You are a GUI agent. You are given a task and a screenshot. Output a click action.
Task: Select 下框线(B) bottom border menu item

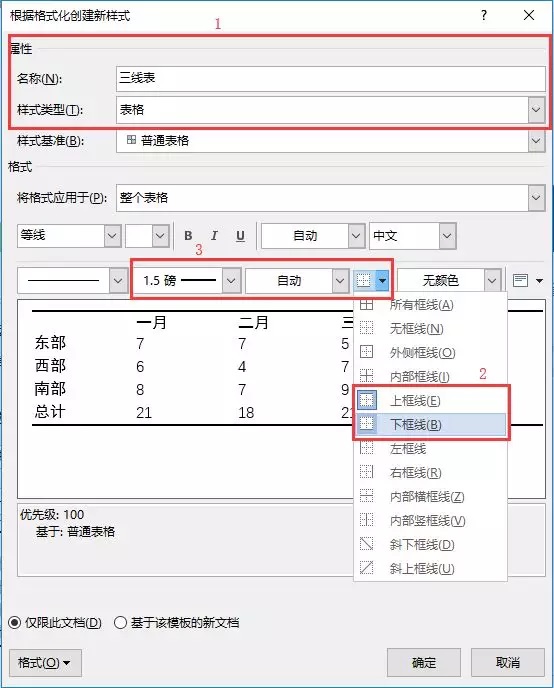[x=430, y=424]
